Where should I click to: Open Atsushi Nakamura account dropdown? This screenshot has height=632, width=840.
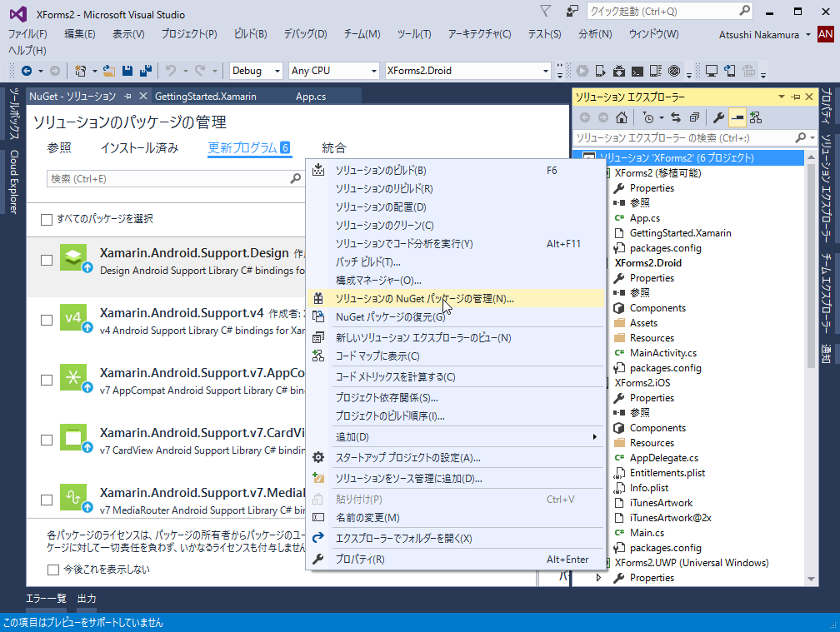[807, 35]
